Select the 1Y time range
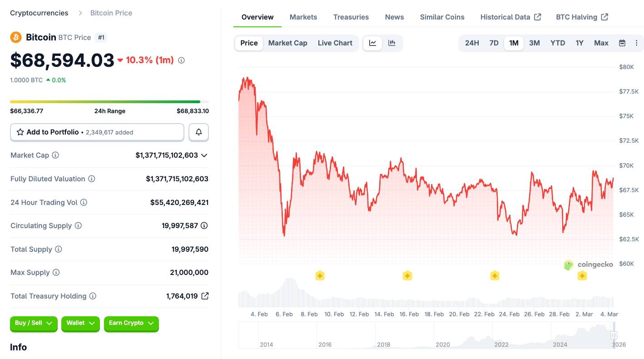The width and height of the screenshot is (644, 359). tap(580, 43)
